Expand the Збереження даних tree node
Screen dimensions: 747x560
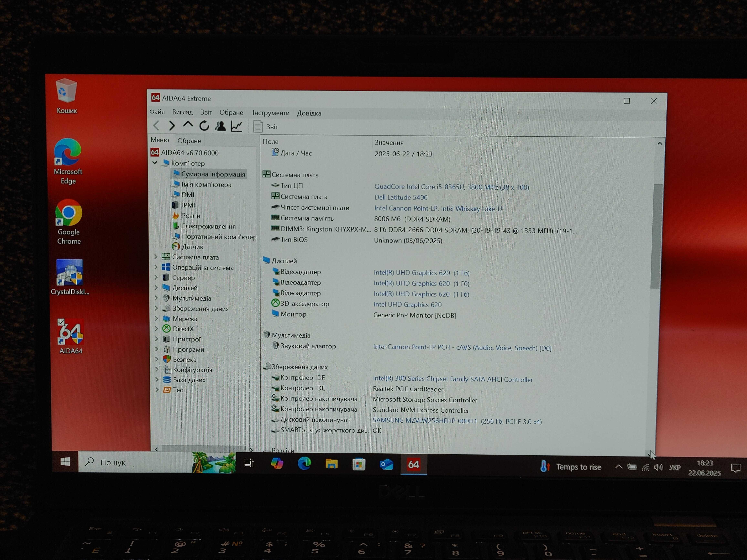coord(156,308)
